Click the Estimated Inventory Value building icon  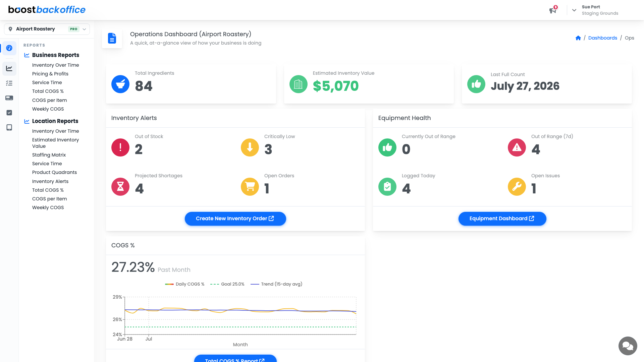tap(298, 84)
